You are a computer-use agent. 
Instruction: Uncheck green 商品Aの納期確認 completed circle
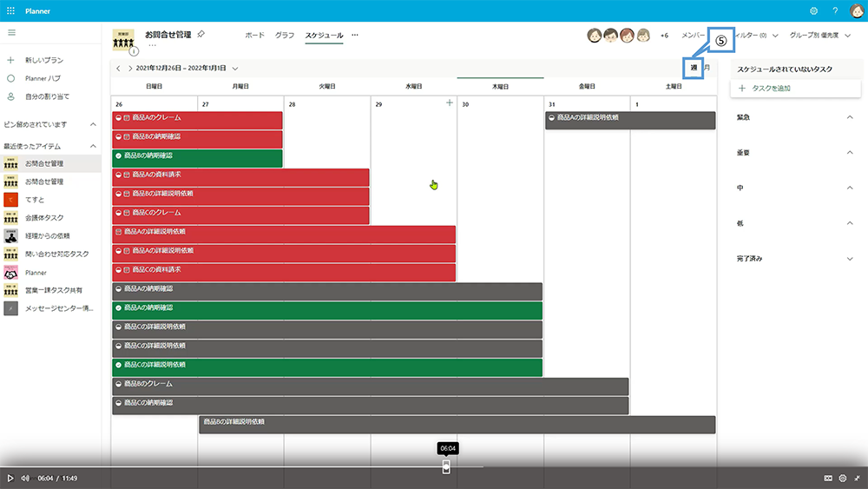tap(118, 308)
